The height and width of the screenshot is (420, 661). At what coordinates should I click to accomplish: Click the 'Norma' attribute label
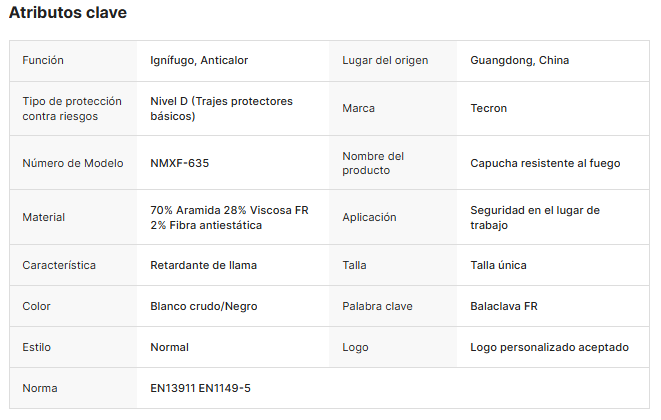click(x=40, y=388)
